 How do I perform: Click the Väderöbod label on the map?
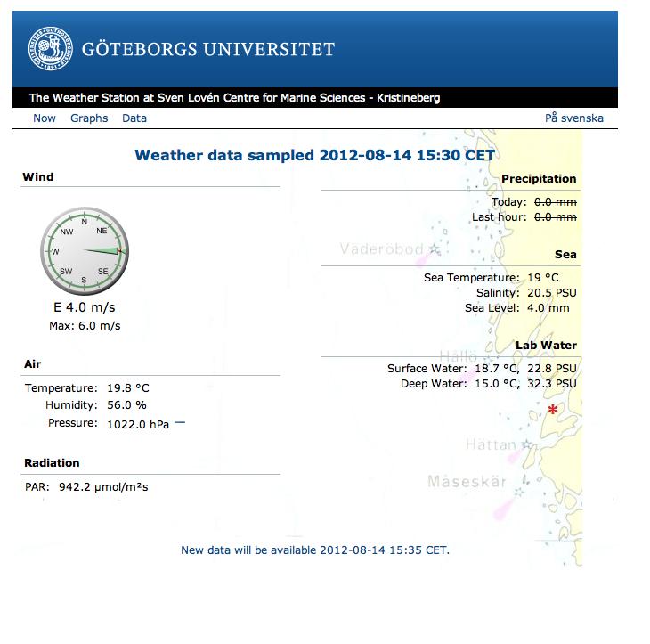coord(381,249)
